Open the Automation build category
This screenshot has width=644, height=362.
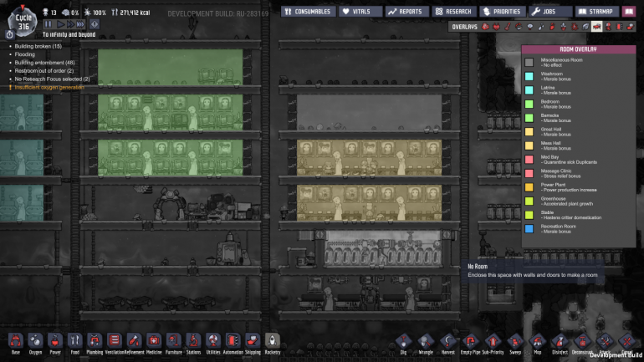click(x=233, y=341)
